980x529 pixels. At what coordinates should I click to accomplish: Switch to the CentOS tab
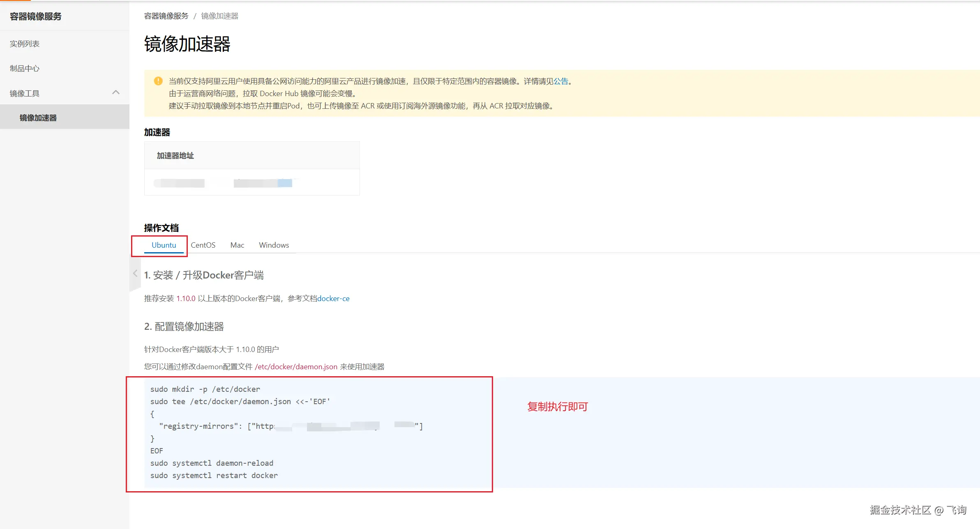coord(203,245)
